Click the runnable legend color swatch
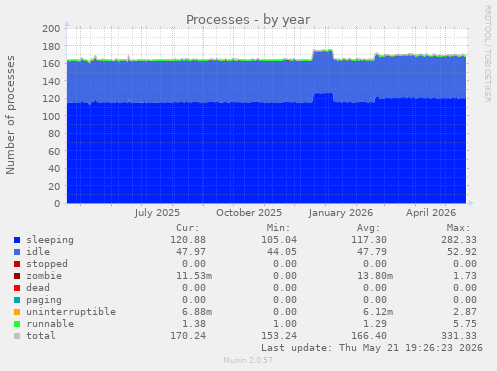 pyautogui.click(x=17, y=324)
